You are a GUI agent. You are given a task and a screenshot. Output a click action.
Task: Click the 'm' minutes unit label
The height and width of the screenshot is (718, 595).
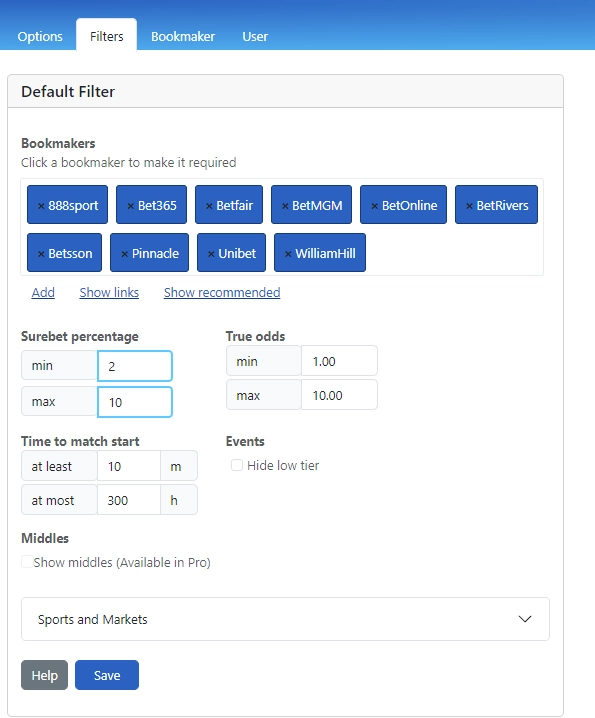click(179, 466)
